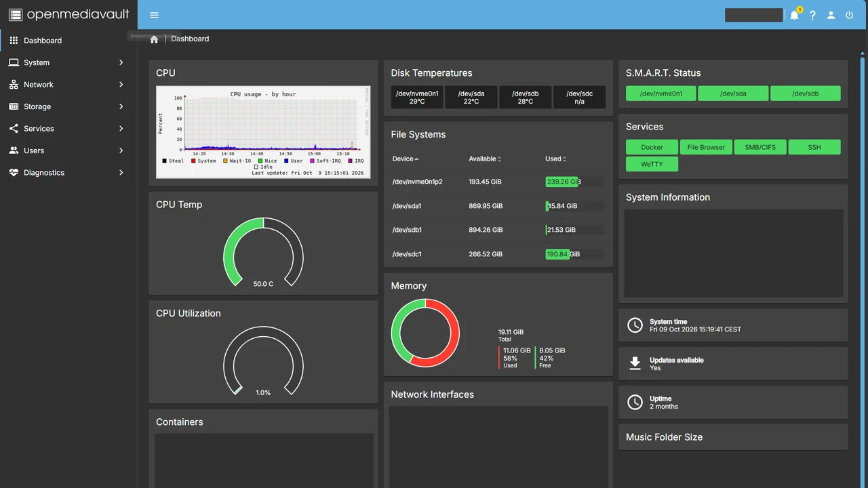This screenshot has height=488, width=868.
Task: Expand the Diagnostics sidebar section
Action: coord(68,173)
